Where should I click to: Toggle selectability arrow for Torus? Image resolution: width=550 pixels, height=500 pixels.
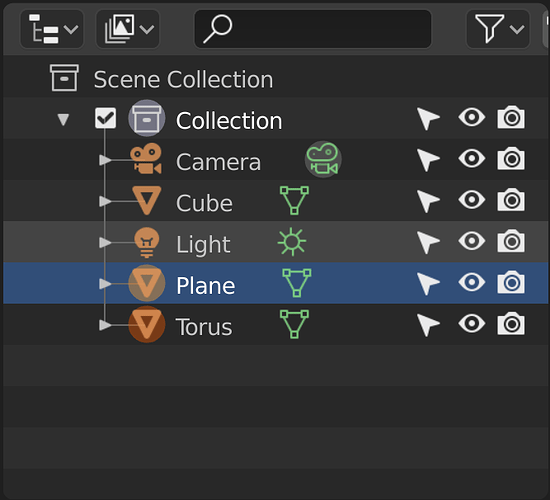pyautogui.click(x=428, y=325)
